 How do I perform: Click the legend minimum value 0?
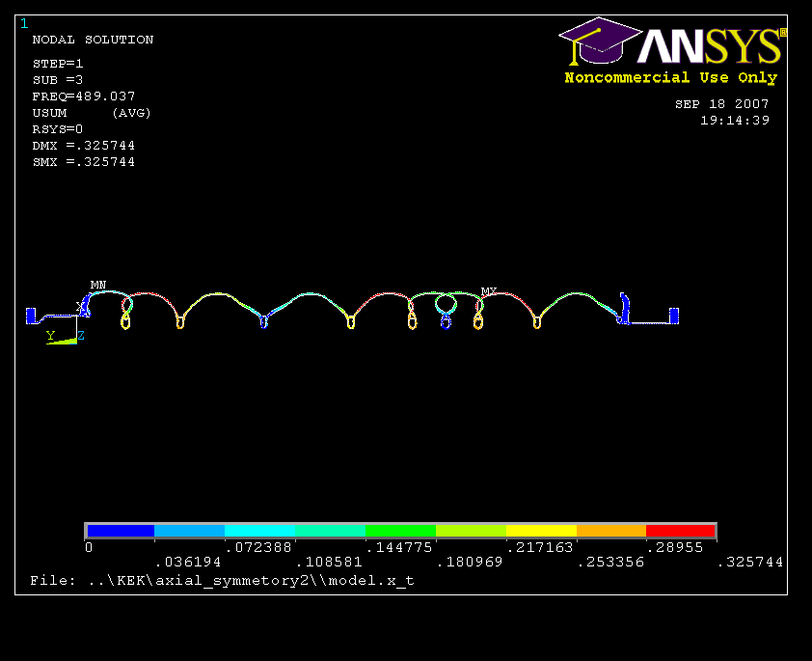pos(89,547)
